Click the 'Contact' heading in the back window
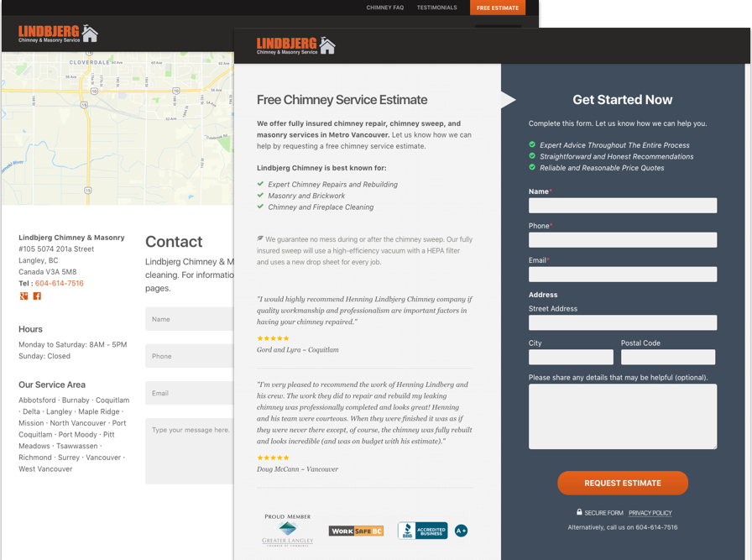The height and width of the screenshot is (560, 752). coord(174,242)
